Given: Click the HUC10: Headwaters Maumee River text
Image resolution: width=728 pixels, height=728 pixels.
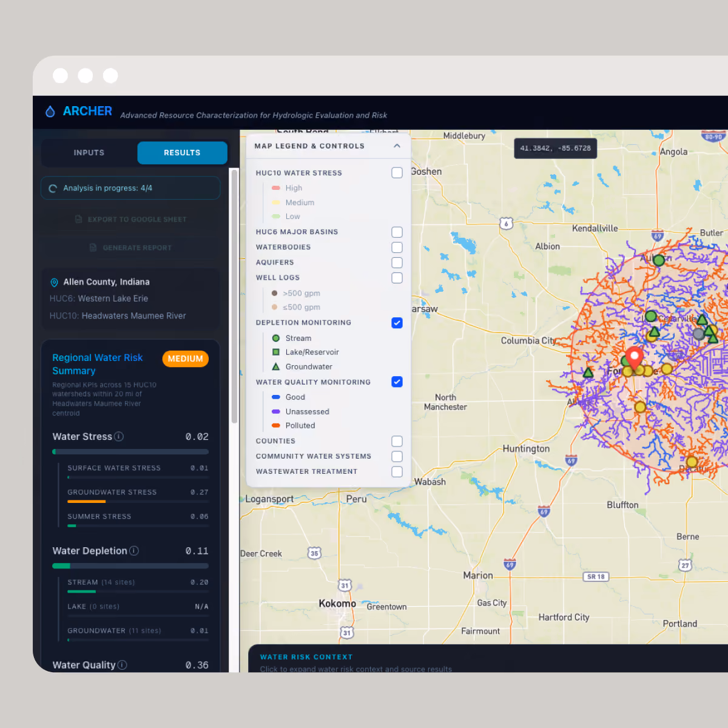Looking at the screenshot, I should pos(118,315).
